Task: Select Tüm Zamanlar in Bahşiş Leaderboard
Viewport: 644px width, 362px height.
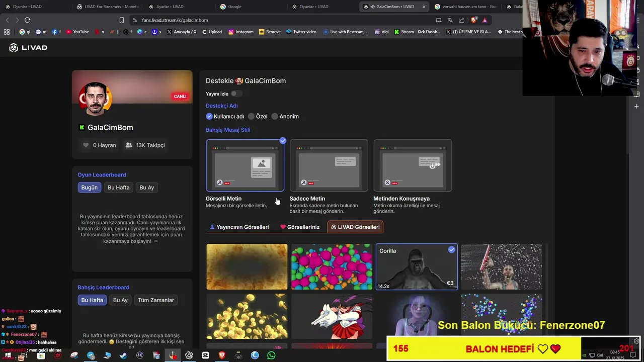Action: 156,300
